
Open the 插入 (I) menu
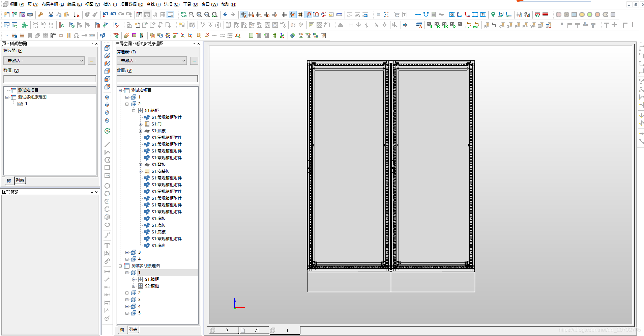tap(110, 4)
